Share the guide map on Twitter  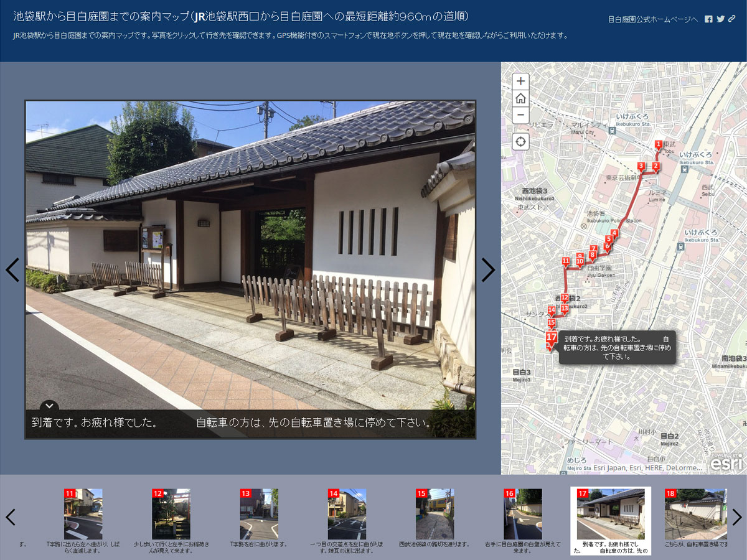720,19
